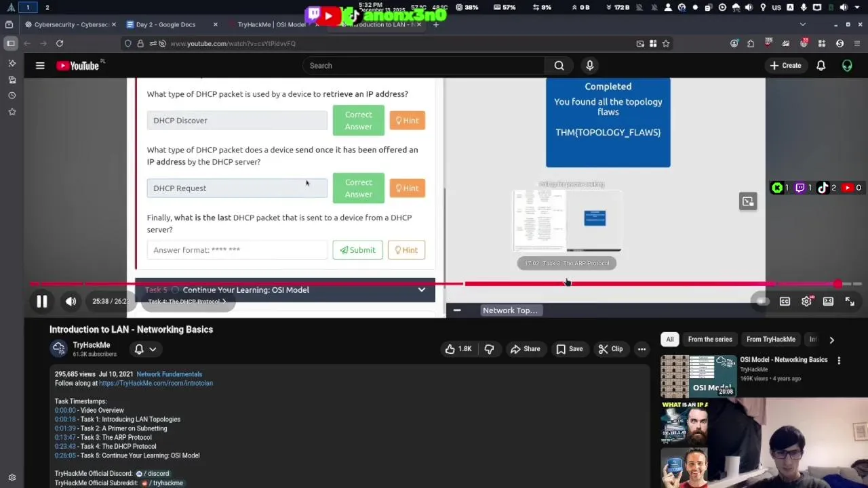Image resolution: width=868 pixels, height=488 pixels.
Task: Jump to timestamp 0:13:47
Action: tap(65, 438)
